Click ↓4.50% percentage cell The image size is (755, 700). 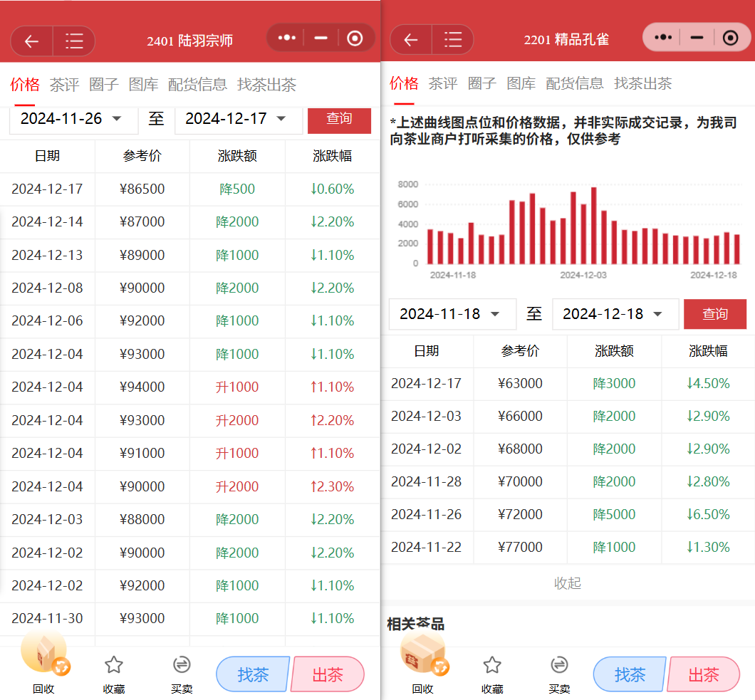(x=708, y=383)
